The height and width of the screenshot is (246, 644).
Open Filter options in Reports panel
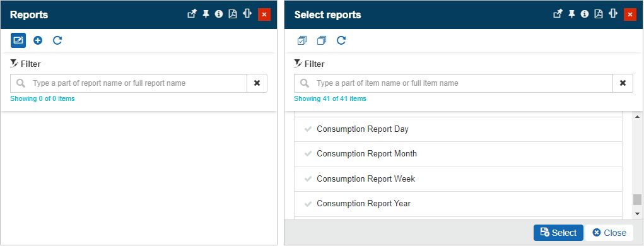point(25,64)
